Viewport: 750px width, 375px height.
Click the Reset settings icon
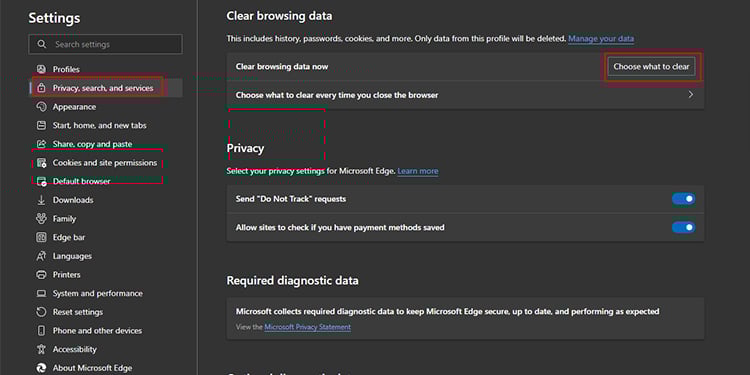coord(42,312)
